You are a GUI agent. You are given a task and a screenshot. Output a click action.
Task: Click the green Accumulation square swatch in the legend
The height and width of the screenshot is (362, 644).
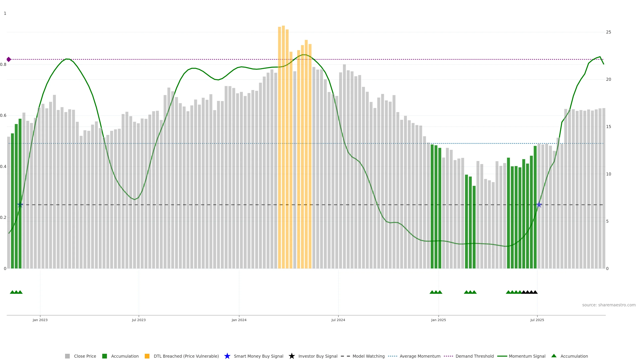pyautogui.click(x=104, y=356)
